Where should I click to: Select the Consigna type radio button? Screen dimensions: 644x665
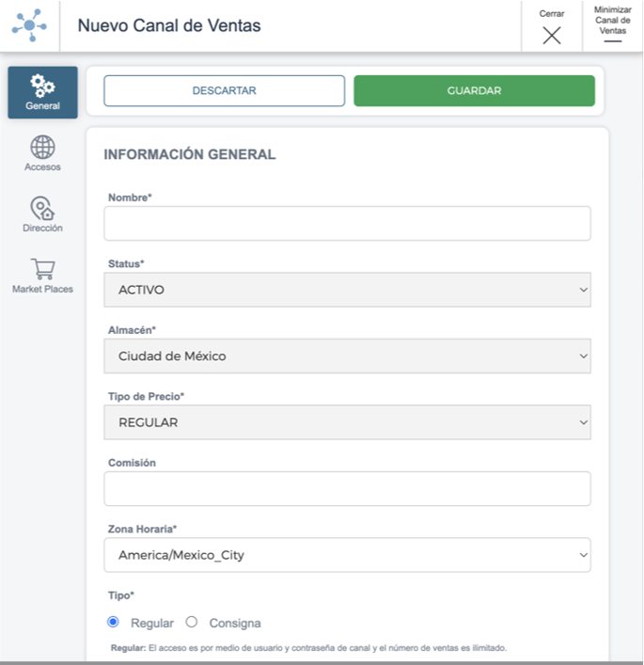pos(192,622)
